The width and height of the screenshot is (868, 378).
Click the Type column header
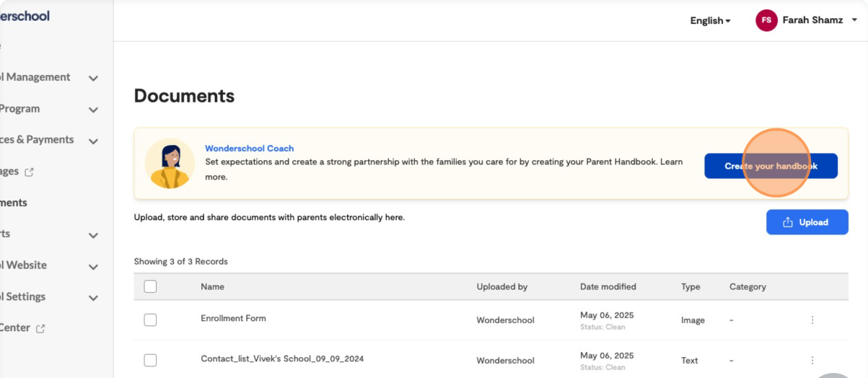[x=691, y=286]
